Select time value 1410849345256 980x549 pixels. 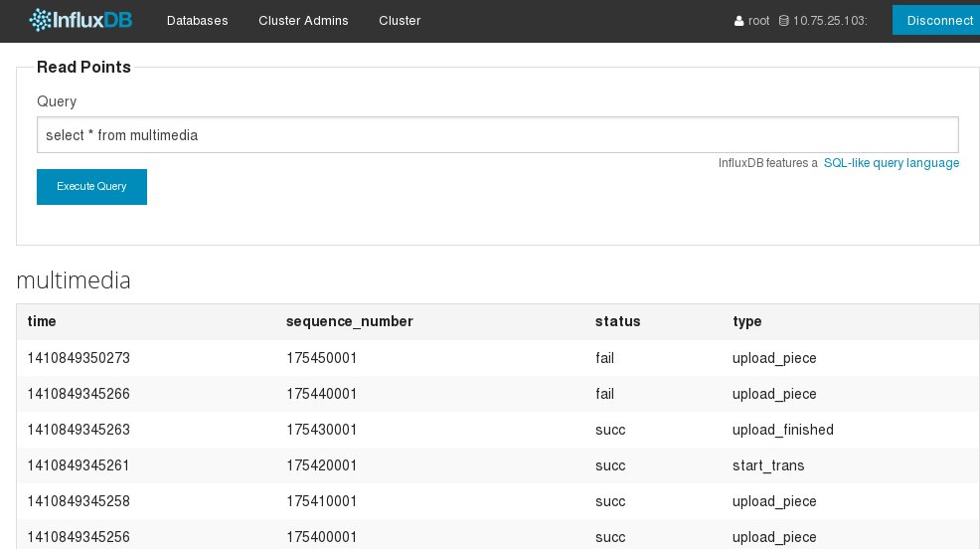[79, 537]
